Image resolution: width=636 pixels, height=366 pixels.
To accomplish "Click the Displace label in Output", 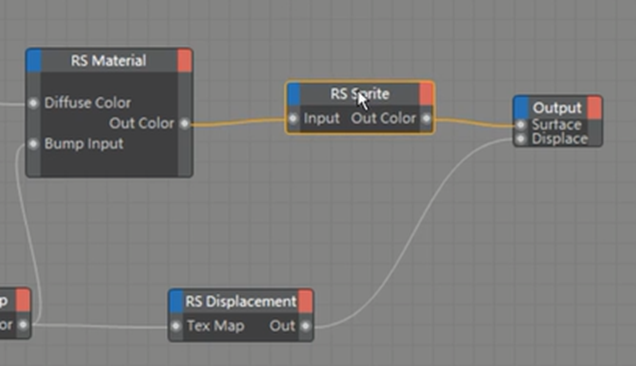I will [560, 139].
